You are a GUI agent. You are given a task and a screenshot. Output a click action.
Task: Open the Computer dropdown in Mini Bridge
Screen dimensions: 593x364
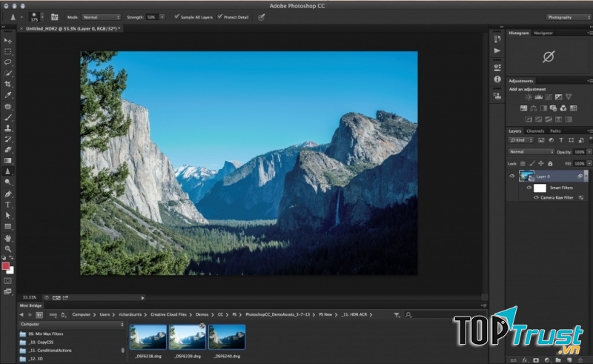pyautogui.click(x=71, y=324)
